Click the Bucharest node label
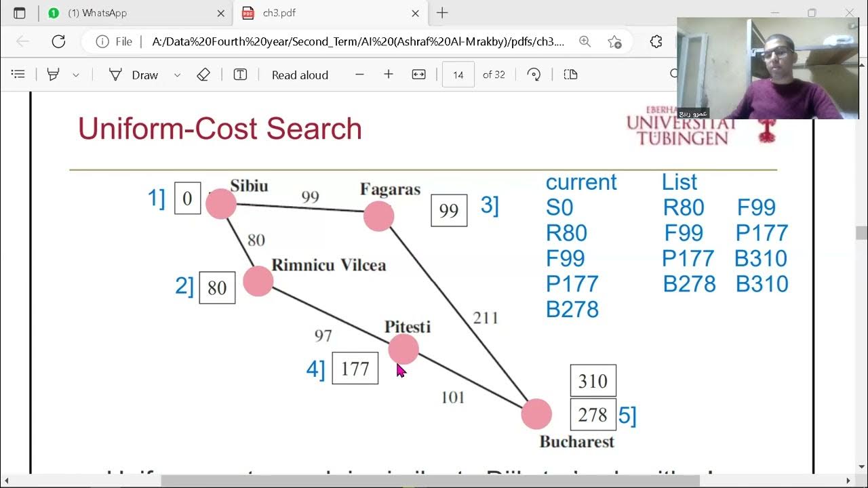The image size is (868, 488). point(577,442)
